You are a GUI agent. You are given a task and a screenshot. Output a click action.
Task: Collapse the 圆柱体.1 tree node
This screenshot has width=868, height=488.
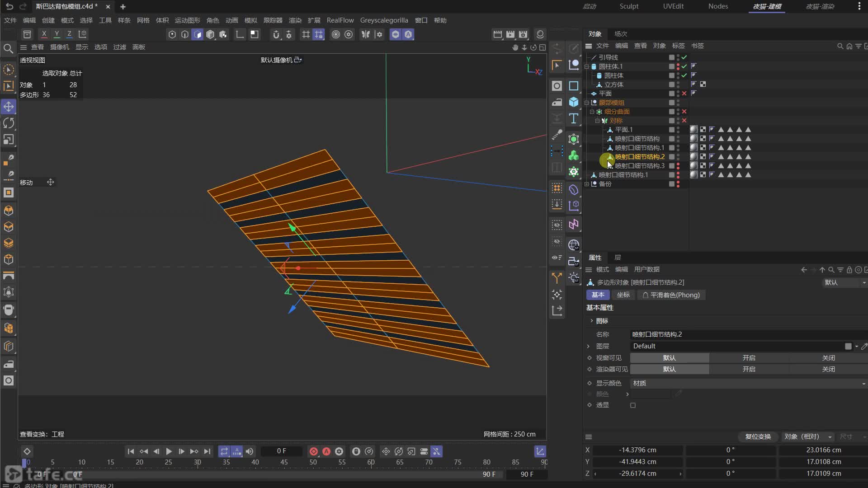click(x=587, y=66)
